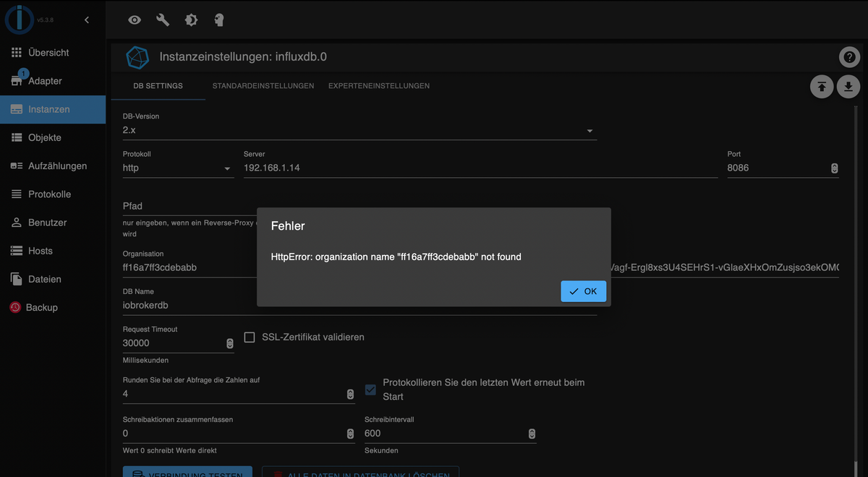Click the HttpError organization not found message
868x477 pixels.
396,257
